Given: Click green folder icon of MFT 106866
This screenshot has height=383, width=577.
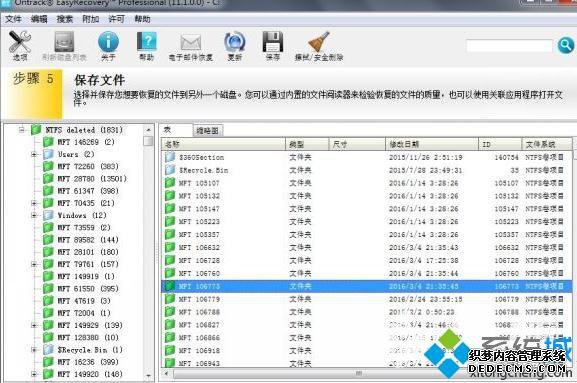Looking at the screenshot, I should pos(170,337).
